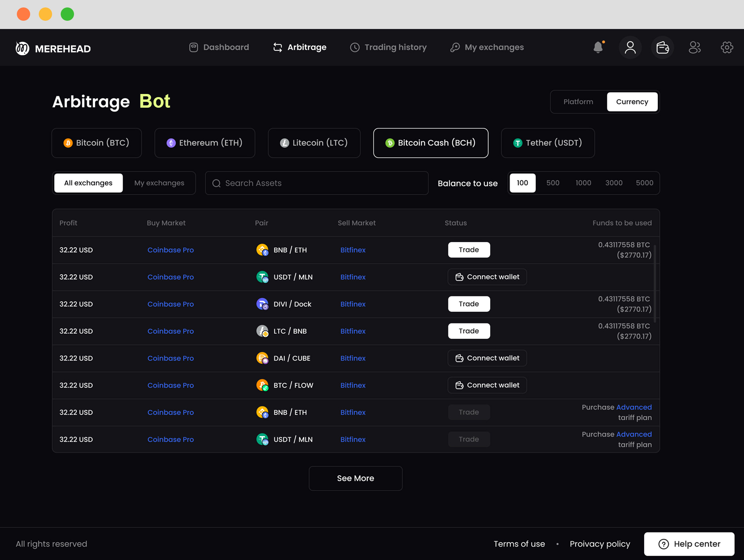This screenshot has height=560, width=744.
Task: Connect wallet for USDT / MLN row
Action: click(487, 277)
